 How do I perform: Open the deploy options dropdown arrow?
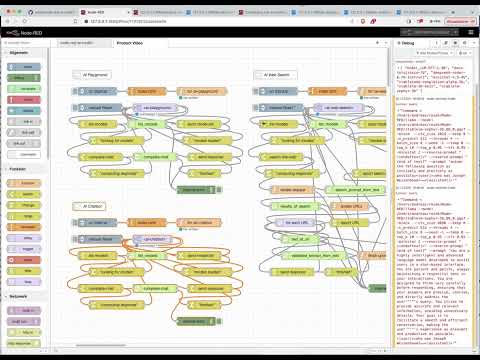[455, 32]
